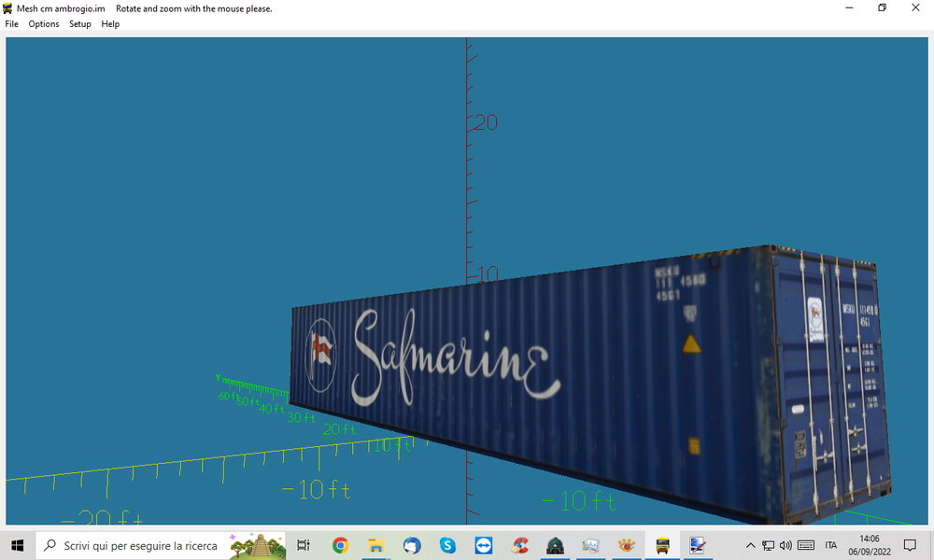This screenshot has height=560, width=934.
Task: Open the touch keyboard tray icon
Action: pos(806,545)
